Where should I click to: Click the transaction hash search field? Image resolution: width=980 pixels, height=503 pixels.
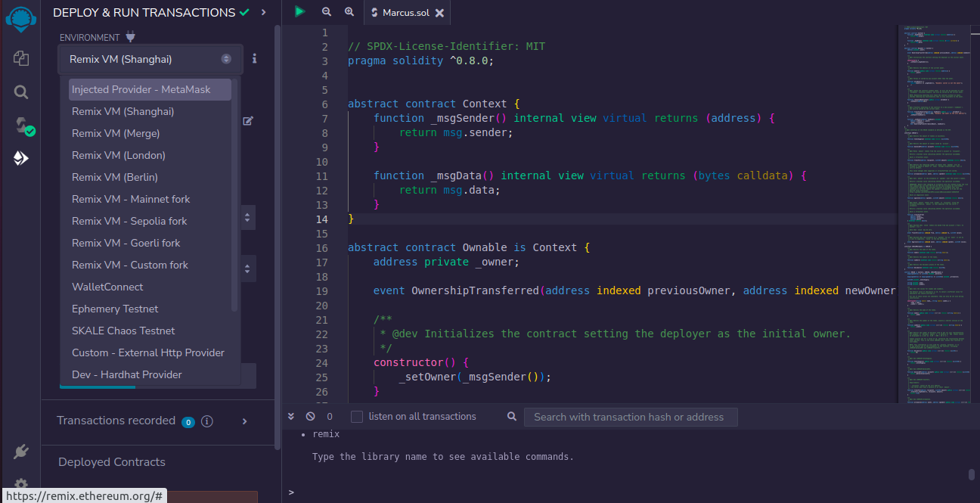click(x=630, y=417)
